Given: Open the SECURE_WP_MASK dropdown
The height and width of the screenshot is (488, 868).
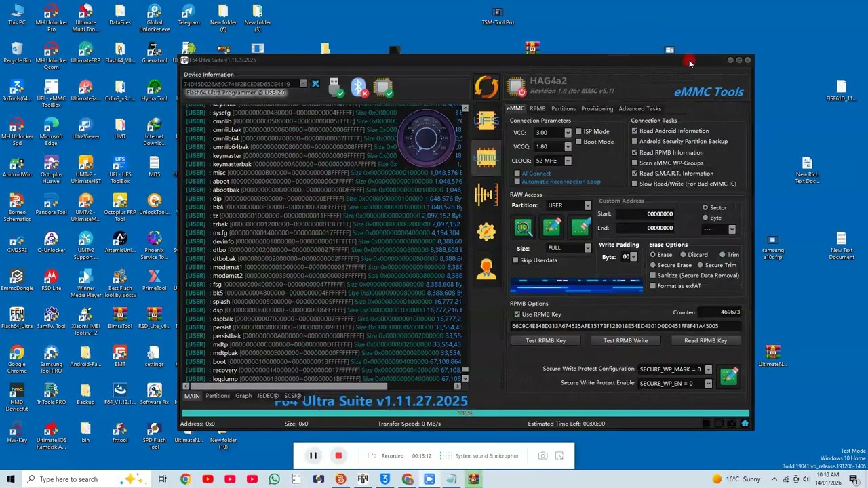Looking at the screenshot, I should click(709, 369).
